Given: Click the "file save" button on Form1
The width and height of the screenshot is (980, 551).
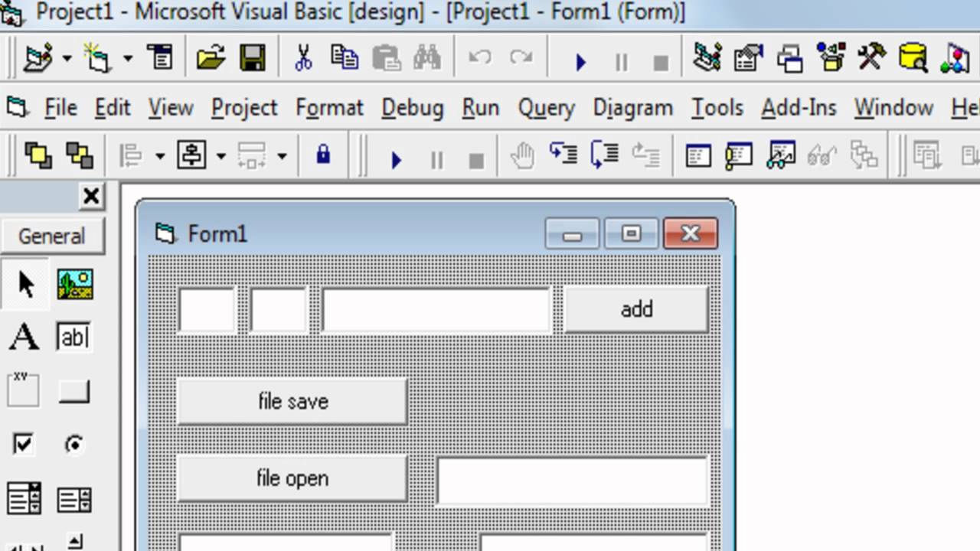Looking at the screenshot, I should tap(292, 401).
